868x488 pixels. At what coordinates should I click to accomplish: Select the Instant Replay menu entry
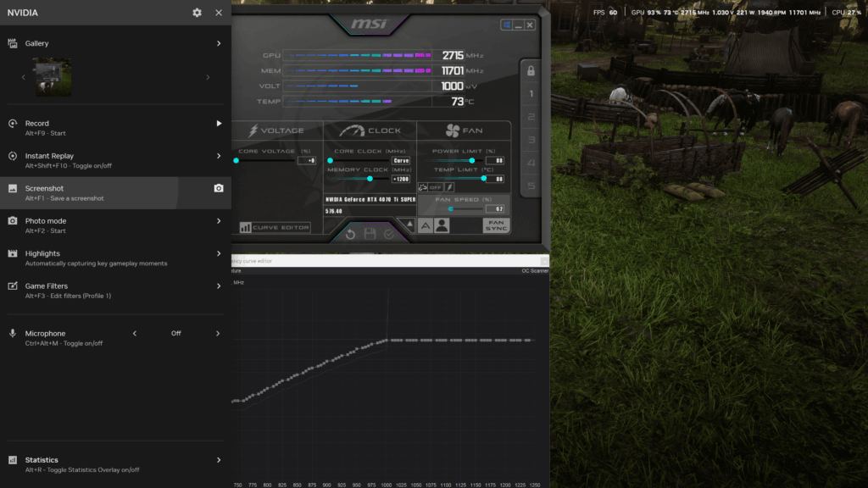[115, 160]
